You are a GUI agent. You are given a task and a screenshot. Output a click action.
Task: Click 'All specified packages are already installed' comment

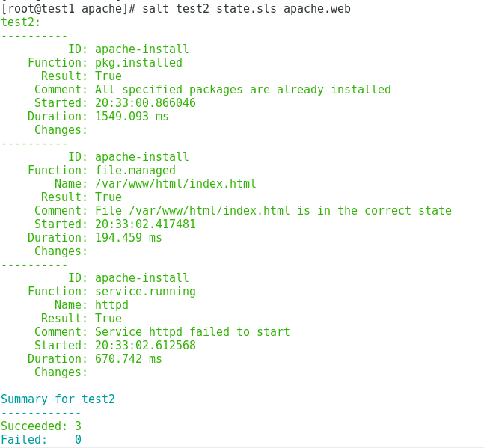[243, 90]
